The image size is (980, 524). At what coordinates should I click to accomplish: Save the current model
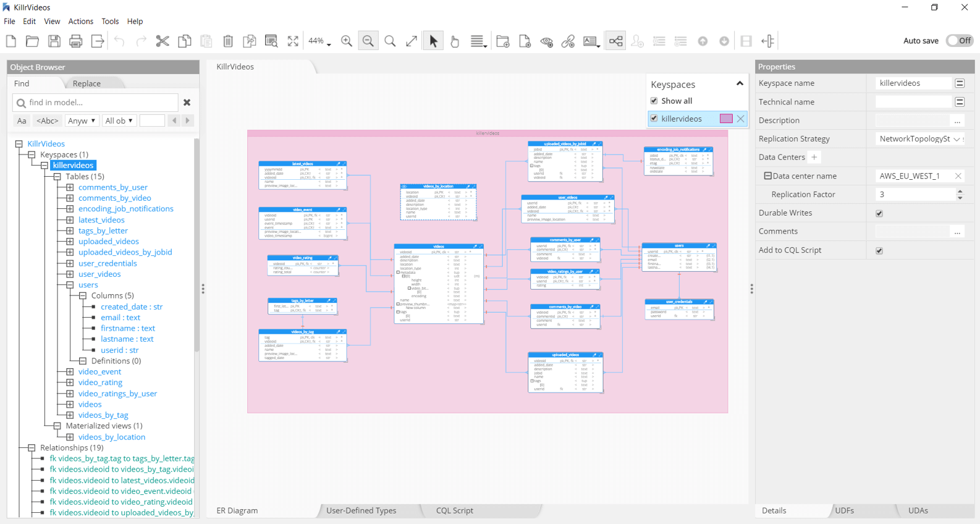click(54, 41)
